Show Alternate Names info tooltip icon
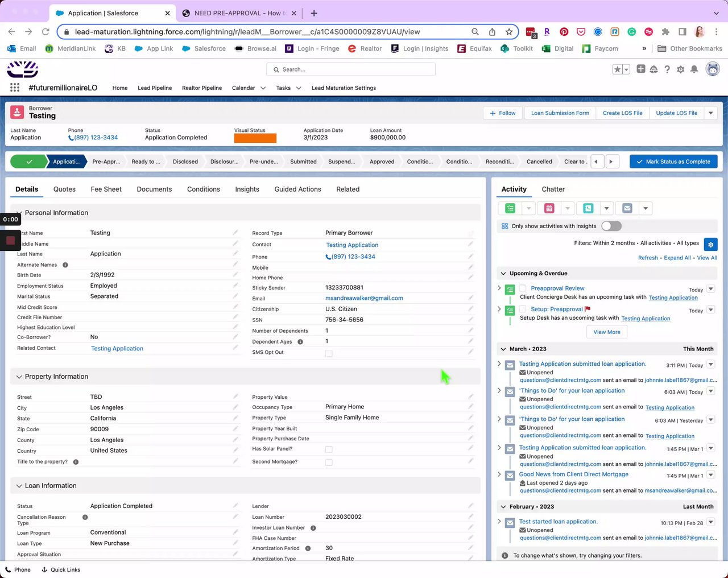This screenshot has height=578, width=728. point(65,265)
